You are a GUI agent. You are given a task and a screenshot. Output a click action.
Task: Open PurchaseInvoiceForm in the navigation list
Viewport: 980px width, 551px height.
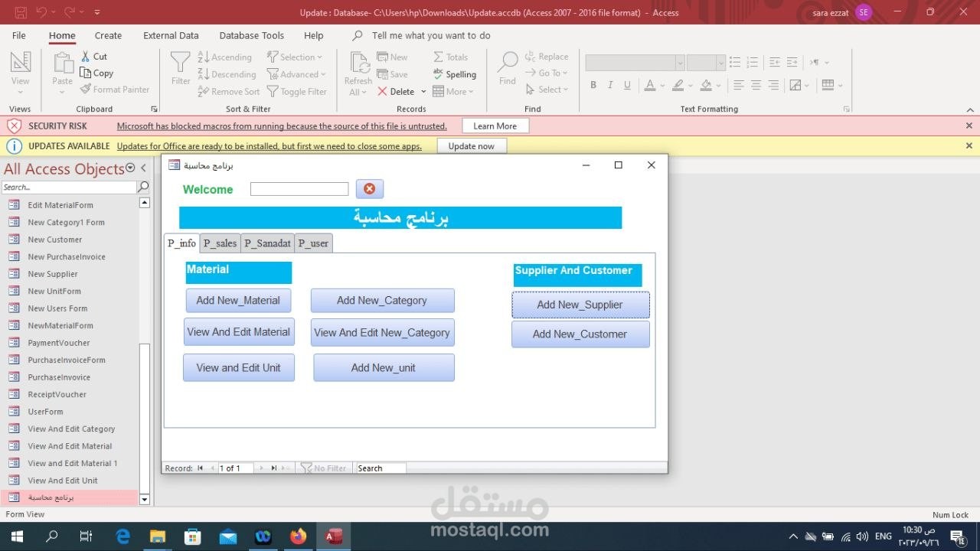click(67, 360)
